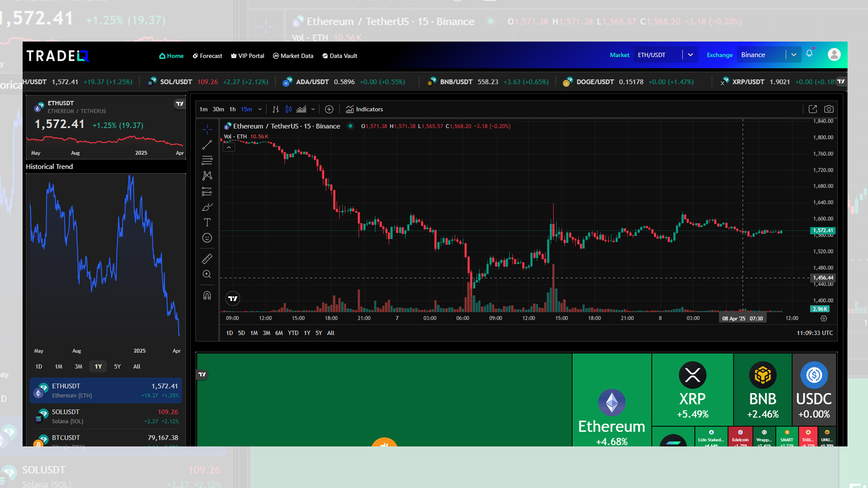Take a chart snapshot with camera
The width and height of the screenshot is (868, 488).
829,109
